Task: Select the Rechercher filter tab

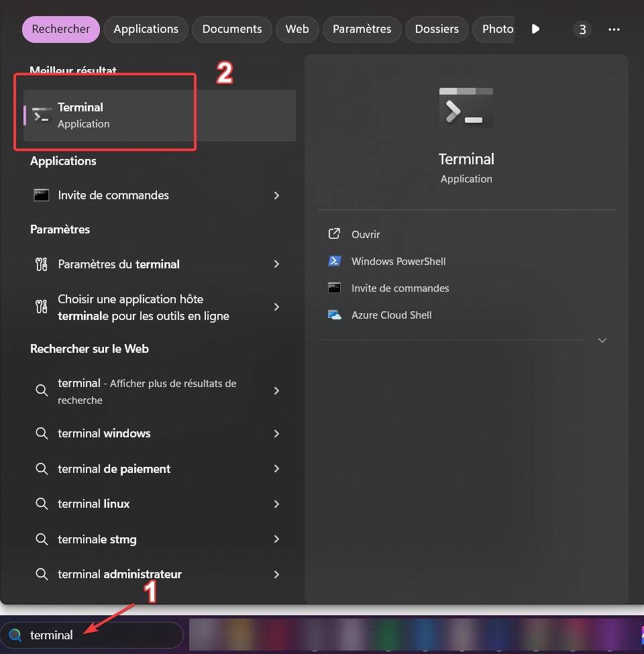Action: [61, 30]
